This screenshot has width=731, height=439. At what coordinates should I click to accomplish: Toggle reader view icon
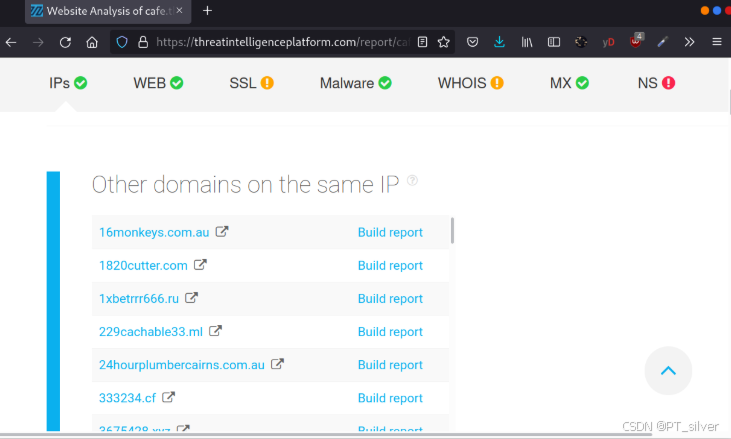[x=422, y=42]
